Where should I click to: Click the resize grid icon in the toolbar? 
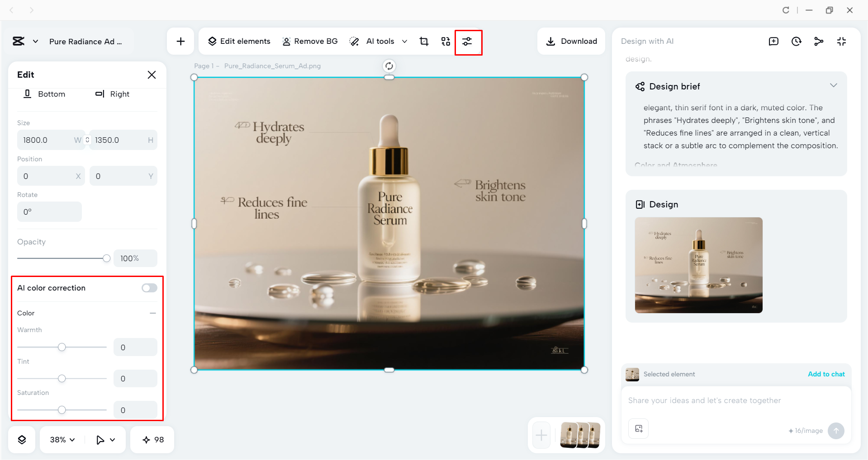446,41
